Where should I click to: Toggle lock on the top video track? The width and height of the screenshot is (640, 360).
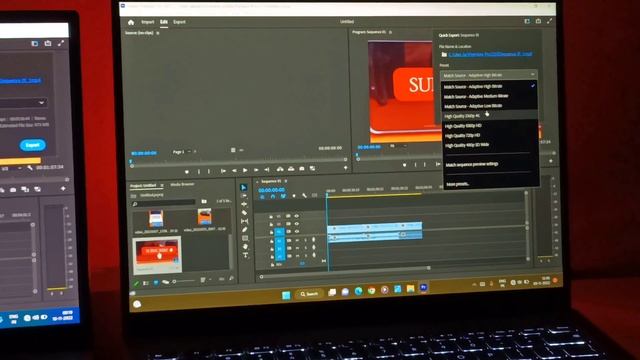coord(270,216)
